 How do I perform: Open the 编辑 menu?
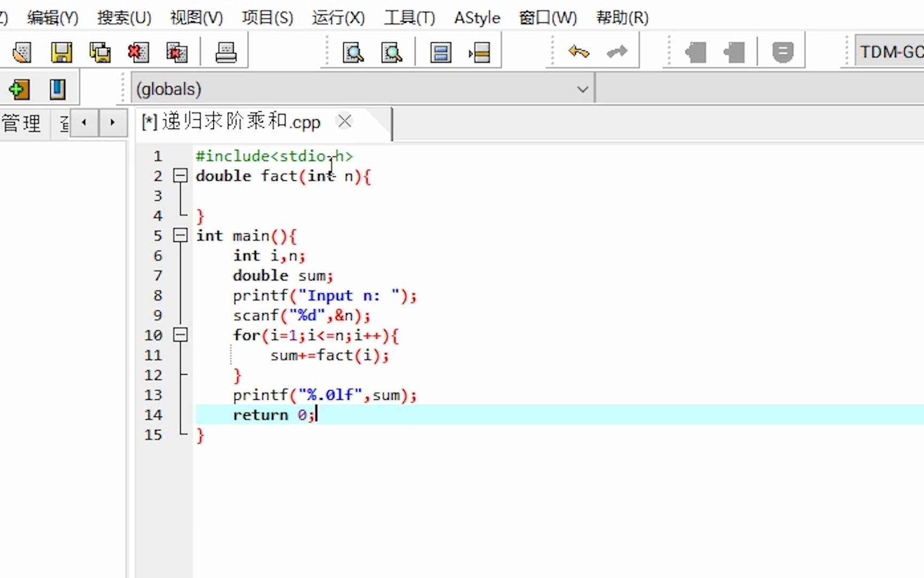coord(52,18)
